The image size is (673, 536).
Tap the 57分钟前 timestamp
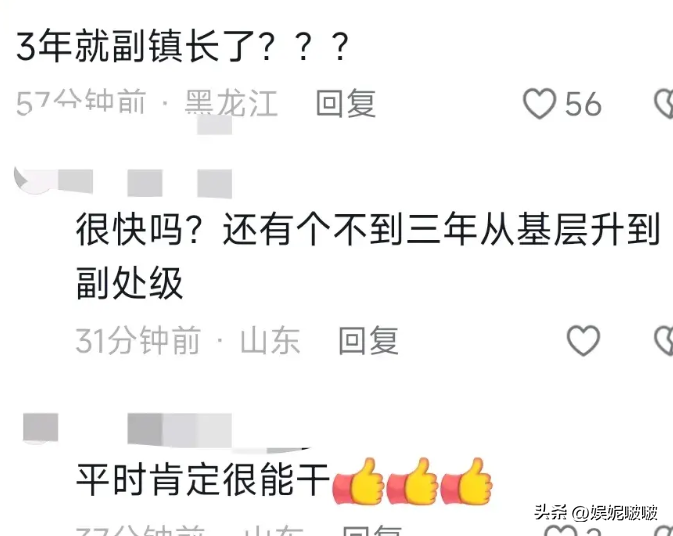click(81, 102)
